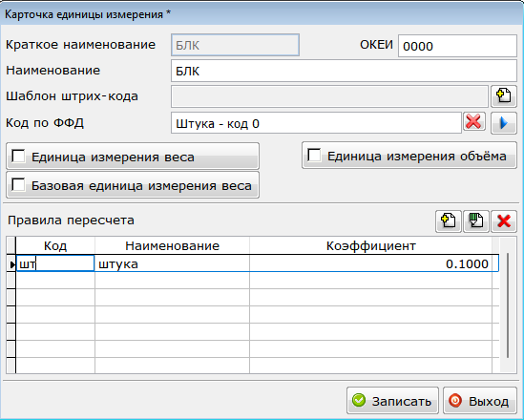Screen dimensions: 524x420
Task: Click the Выход button
Action: [480, 401]
